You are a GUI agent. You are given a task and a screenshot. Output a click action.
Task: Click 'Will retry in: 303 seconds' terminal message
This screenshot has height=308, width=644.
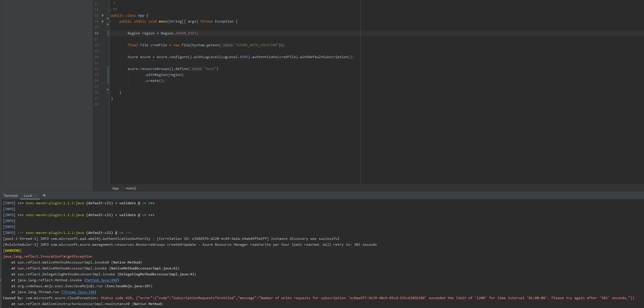pos(350,245)
